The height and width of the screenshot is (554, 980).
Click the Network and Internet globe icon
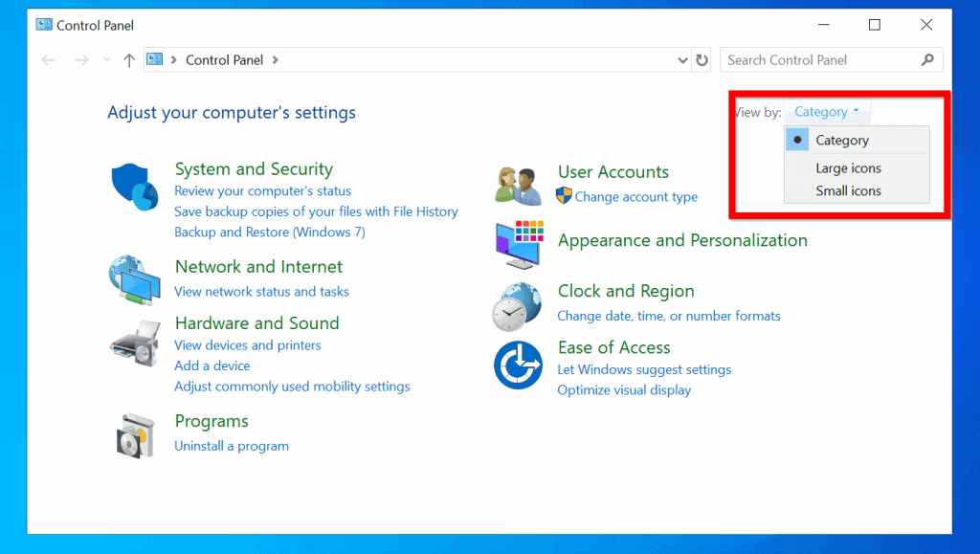134,279
